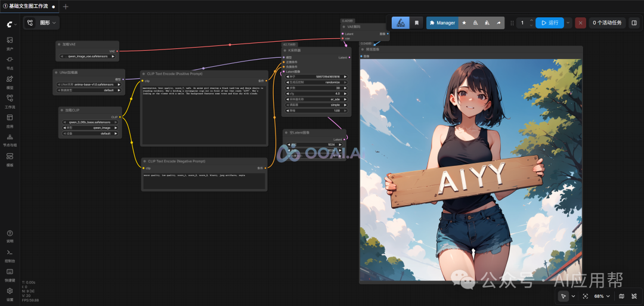Viewport: 644px width, 306px height.
Task: Click the blue triangle logo toolbar button
Action: [401, 23]
